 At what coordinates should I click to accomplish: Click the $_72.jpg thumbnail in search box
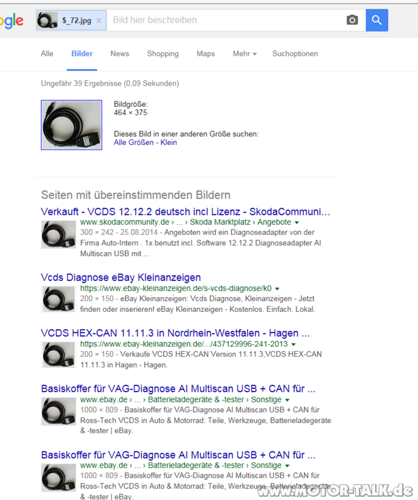(47, 20)
